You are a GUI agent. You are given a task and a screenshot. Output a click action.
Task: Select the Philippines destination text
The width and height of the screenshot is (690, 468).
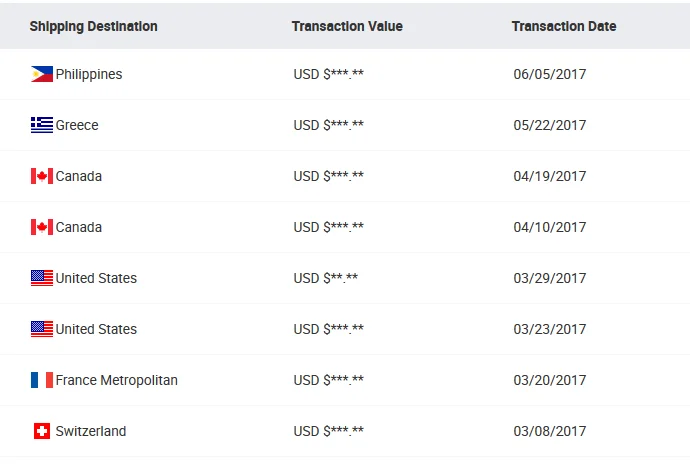point(89,74)
